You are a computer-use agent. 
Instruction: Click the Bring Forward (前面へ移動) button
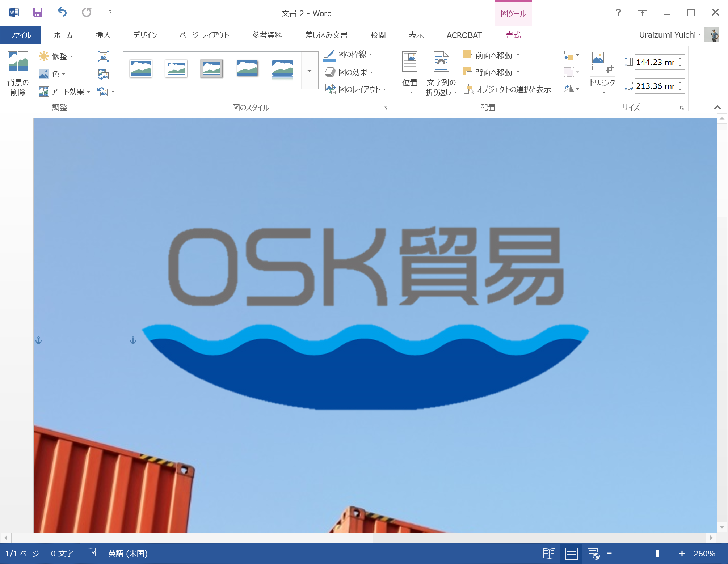(x=489, y=55)
